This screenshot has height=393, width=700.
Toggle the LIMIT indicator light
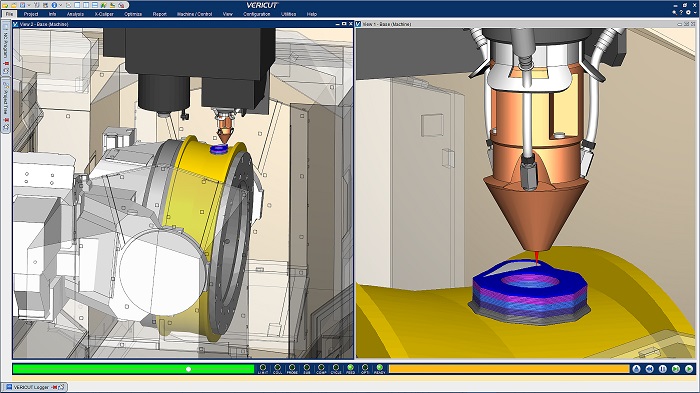click(x=263, y=369)
